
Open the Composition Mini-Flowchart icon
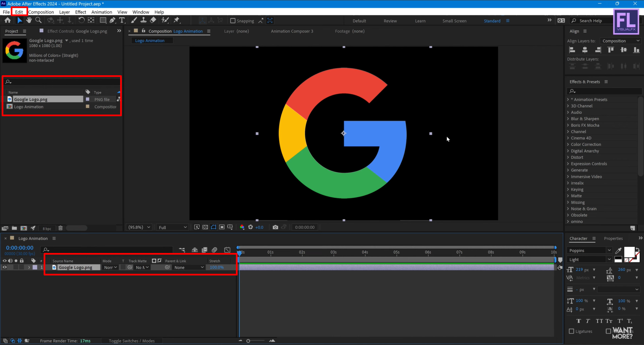tap(182, 250)
